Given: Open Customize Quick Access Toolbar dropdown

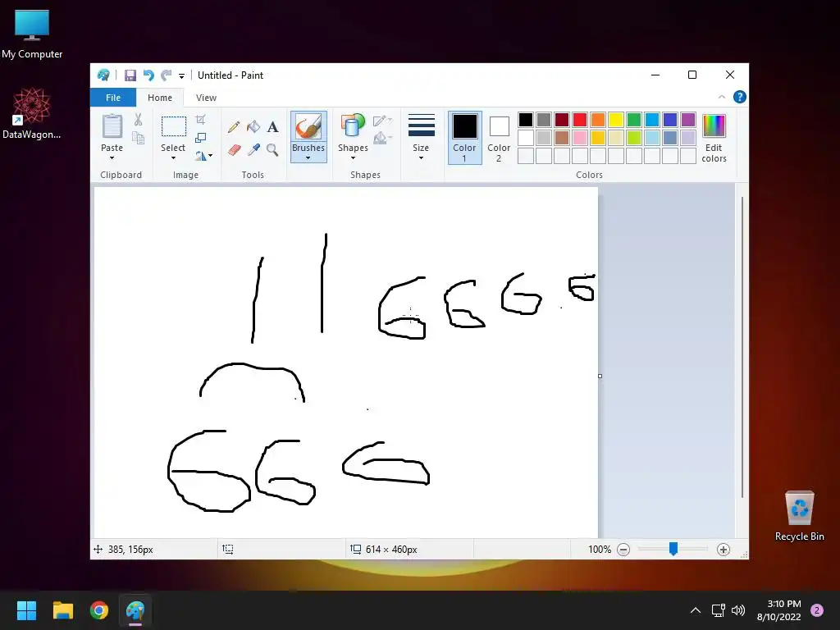Looking at the screenshot, I should coord(181,76).
